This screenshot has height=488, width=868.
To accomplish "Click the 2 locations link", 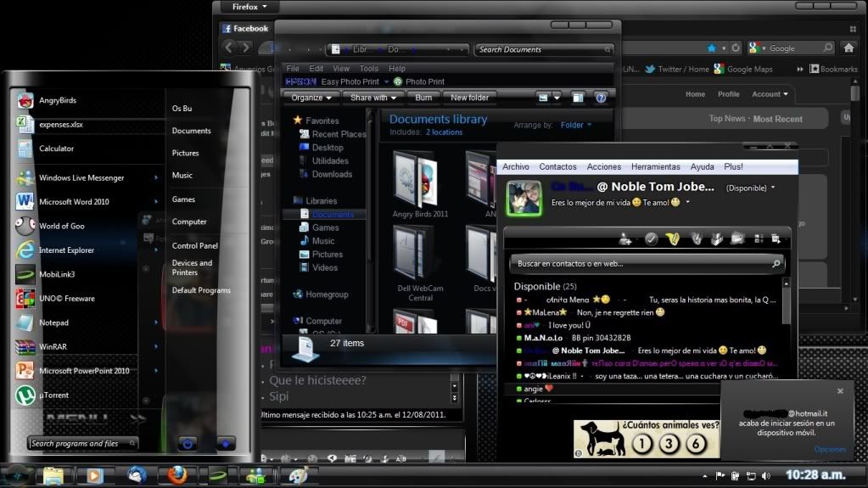I will click(x=444, y=132).
